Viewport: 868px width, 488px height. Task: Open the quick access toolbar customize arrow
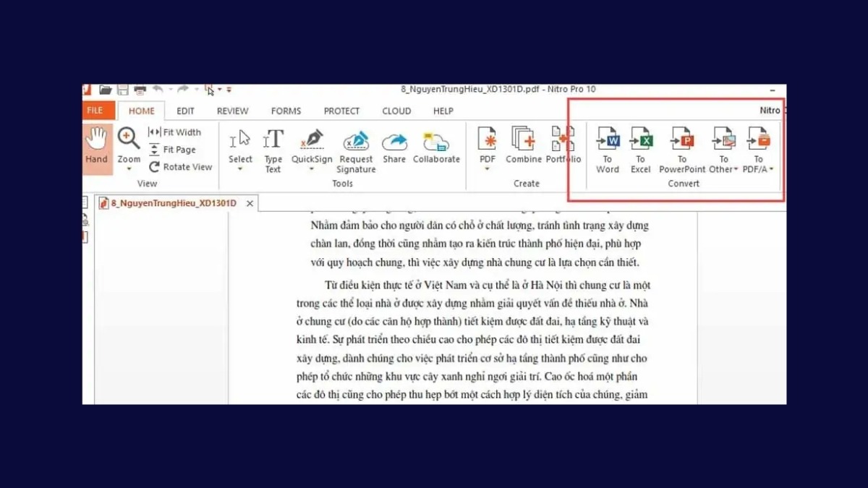(229, 90)
